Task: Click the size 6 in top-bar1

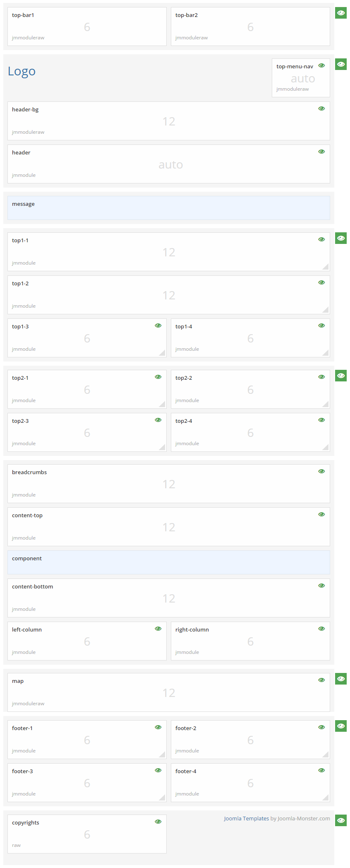Action: click(x=87, y=27)
